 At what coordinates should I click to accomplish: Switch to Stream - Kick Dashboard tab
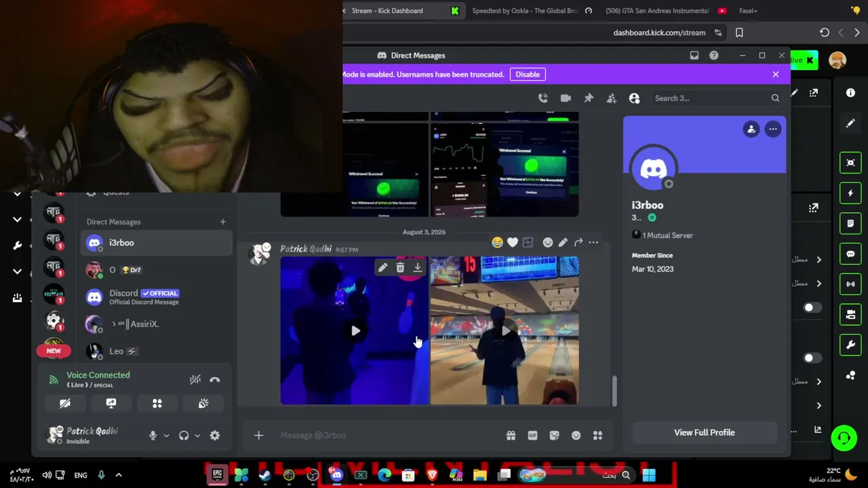(x=401, y=11)
